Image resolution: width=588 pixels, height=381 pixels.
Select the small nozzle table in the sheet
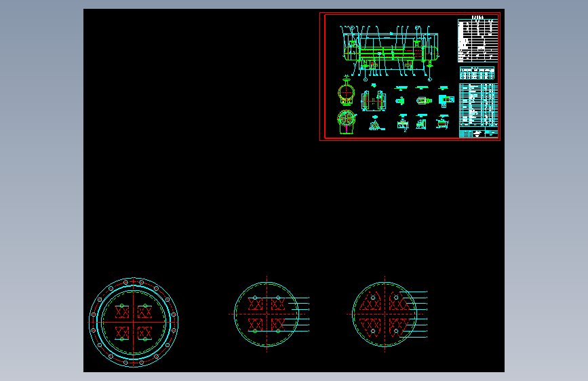point(477,73)
